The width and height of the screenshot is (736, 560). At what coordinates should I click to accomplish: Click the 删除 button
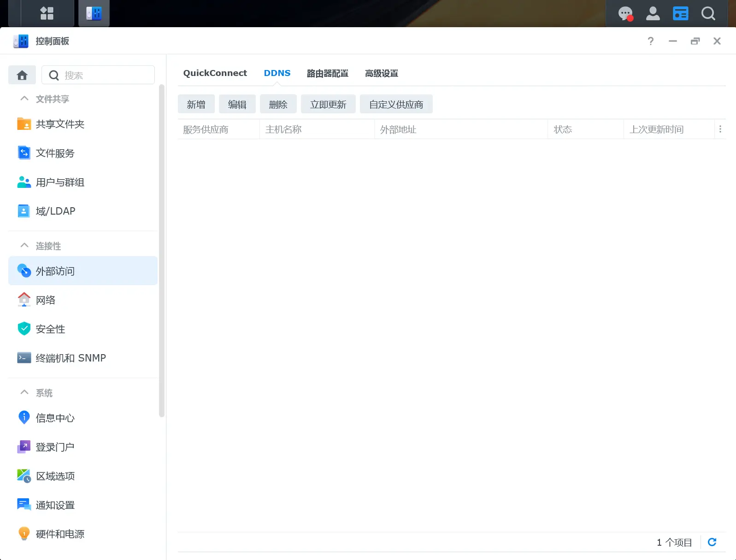tap(278, 105)
